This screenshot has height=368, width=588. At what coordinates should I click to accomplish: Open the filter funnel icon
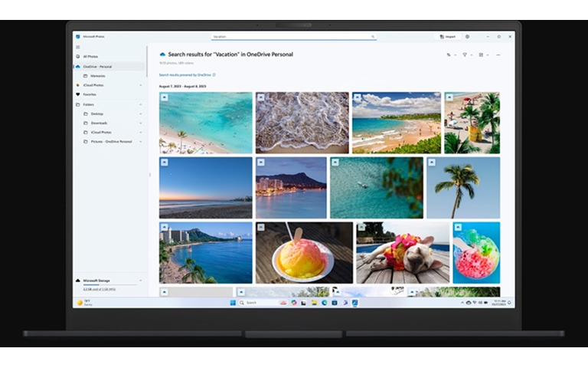[x=465, y=55]
